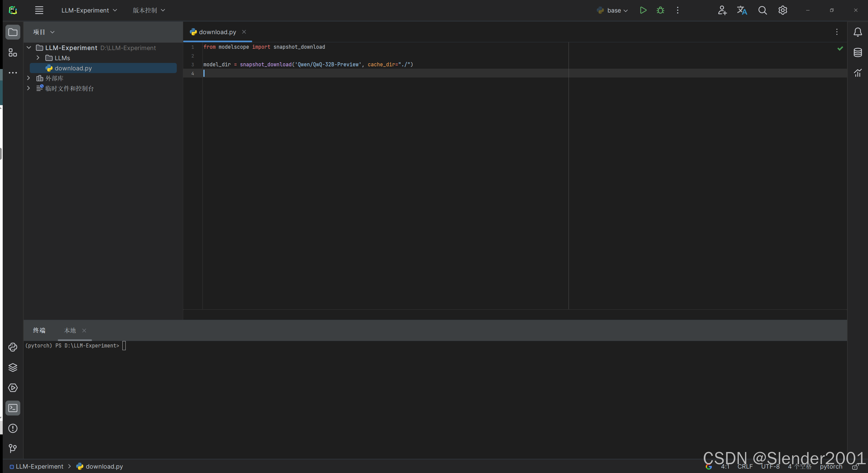Open Search Everywhere magnifier
868x473 pixels.
coord(763,10)
